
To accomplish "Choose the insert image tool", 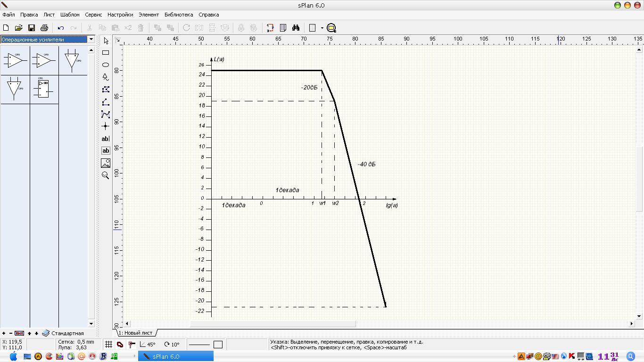I will [x=106, y=163].
